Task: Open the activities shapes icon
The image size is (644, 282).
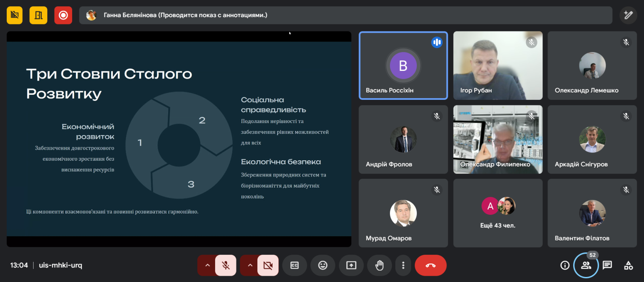Action: click(x=628, y=265)
